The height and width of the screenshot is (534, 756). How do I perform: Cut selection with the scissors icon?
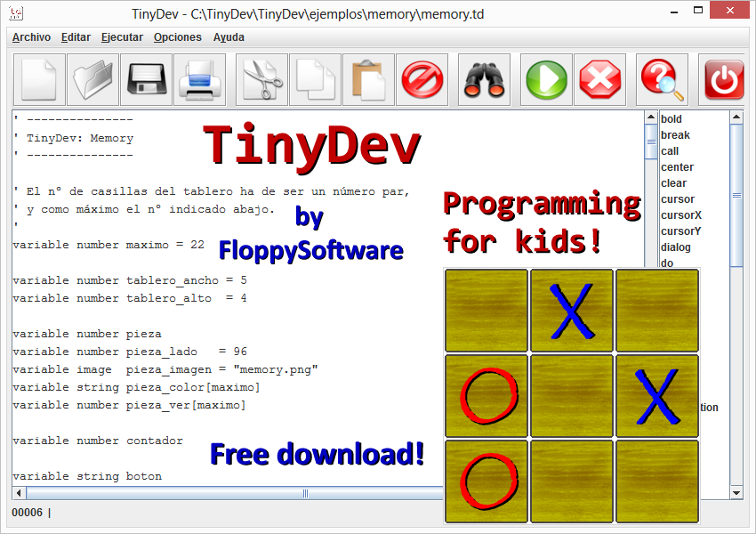click(x=261, y=79)
